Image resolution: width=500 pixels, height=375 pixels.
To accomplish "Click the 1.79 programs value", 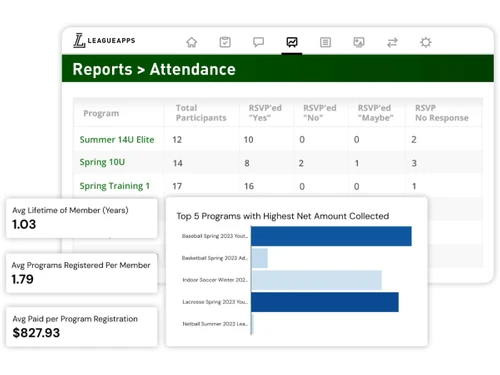I will [23, 279].
